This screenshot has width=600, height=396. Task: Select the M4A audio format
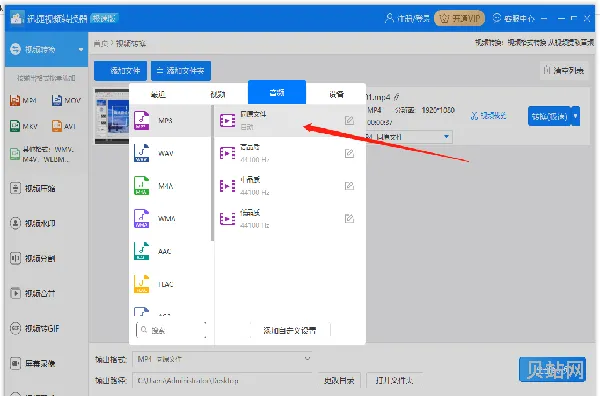pos(170,186)
